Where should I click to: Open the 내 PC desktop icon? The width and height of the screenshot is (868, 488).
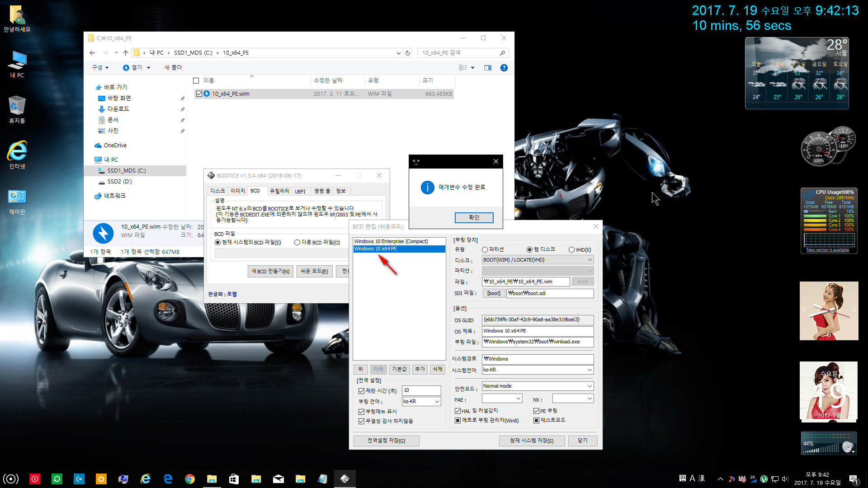coord(17,64)
